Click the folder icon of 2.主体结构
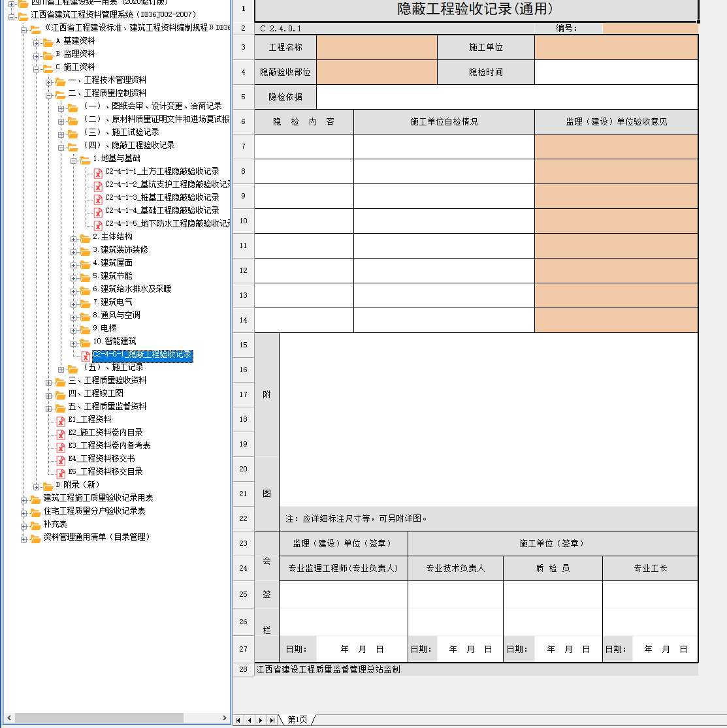The width and height of the screenshot is (727, 728). click(x=85, y=239)
